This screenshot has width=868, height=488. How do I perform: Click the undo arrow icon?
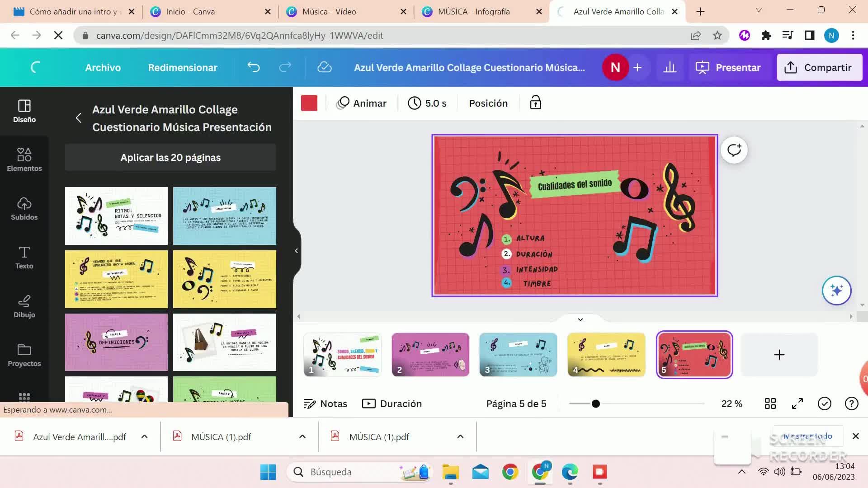[x=254, y=67]
